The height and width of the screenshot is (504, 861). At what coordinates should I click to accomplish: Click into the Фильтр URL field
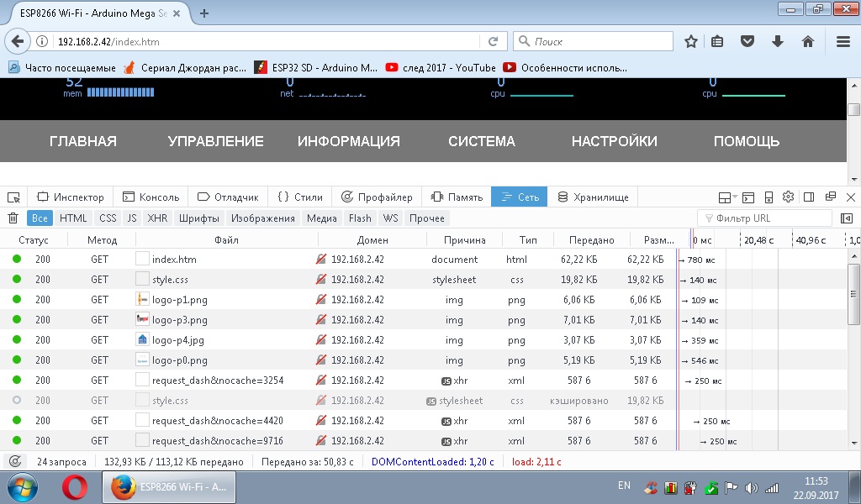pos(769,218)
